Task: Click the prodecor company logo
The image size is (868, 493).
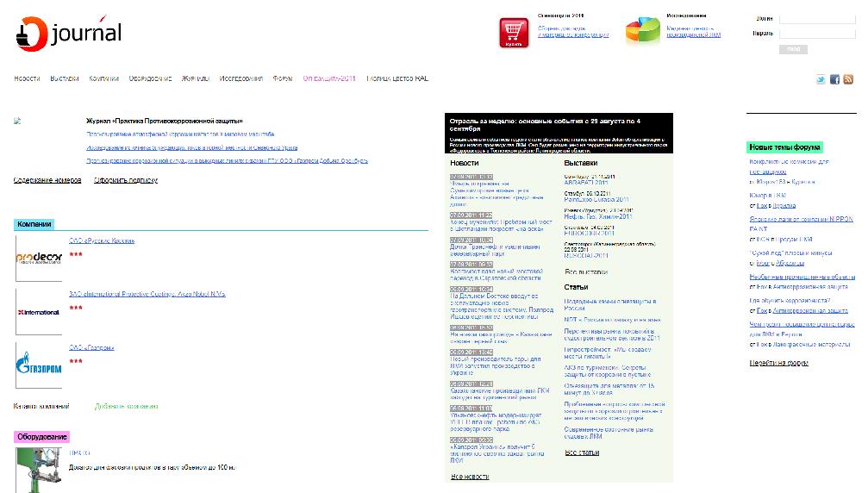Action: point(39,258)
